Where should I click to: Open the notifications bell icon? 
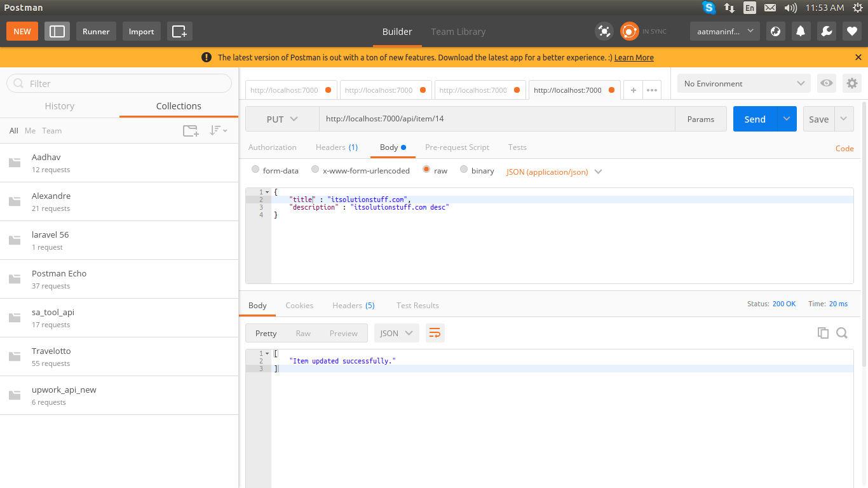click(801, 31)
